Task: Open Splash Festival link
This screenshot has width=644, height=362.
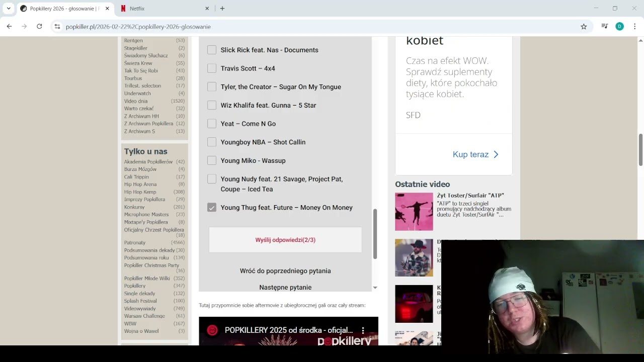Action: coord(140,301)
